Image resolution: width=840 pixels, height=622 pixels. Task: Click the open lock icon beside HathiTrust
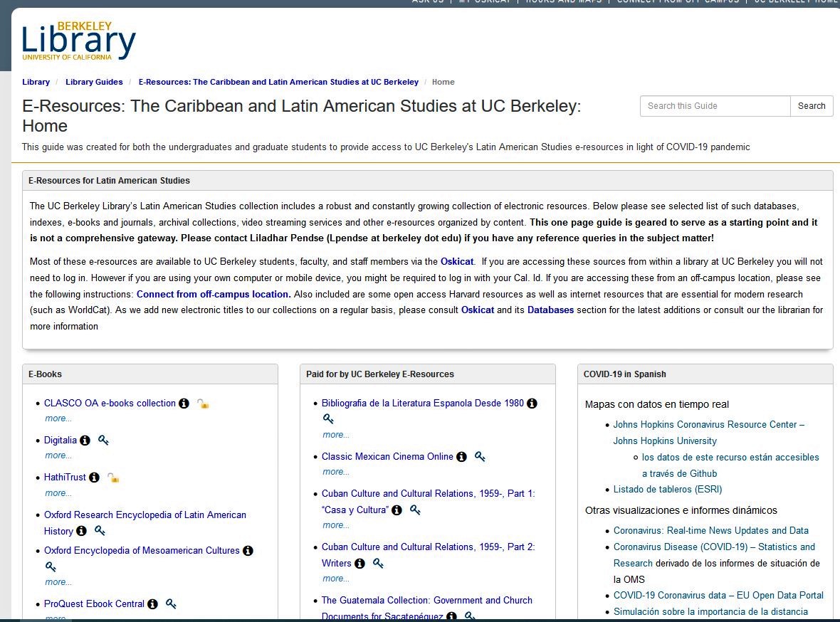point(113,478)
